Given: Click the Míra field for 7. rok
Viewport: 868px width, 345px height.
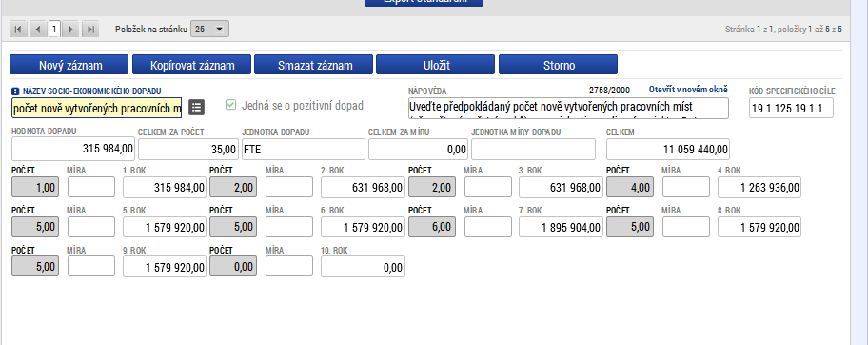Looking at the screenshot, I should (488, 226).
